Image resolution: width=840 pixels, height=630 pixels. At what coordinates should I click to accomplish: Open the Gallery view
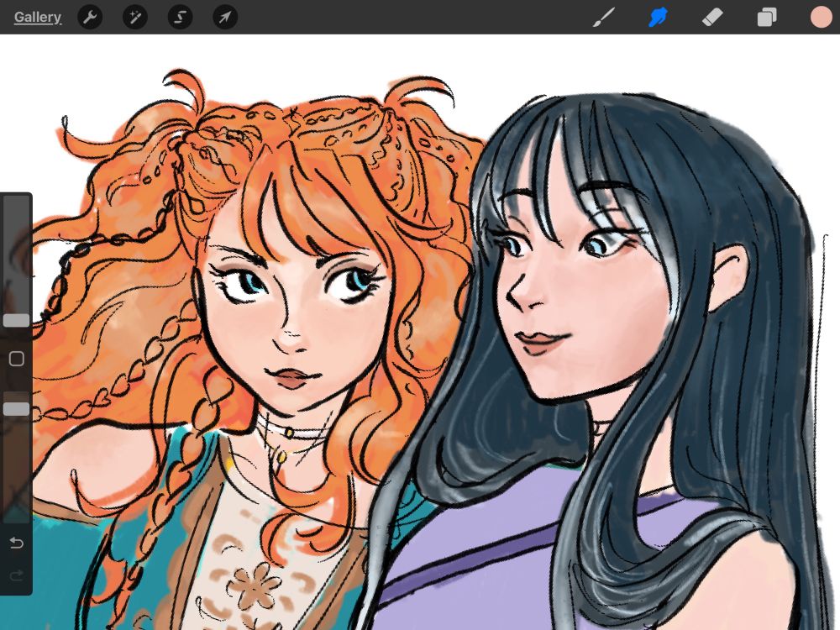(x=38, y=17)
